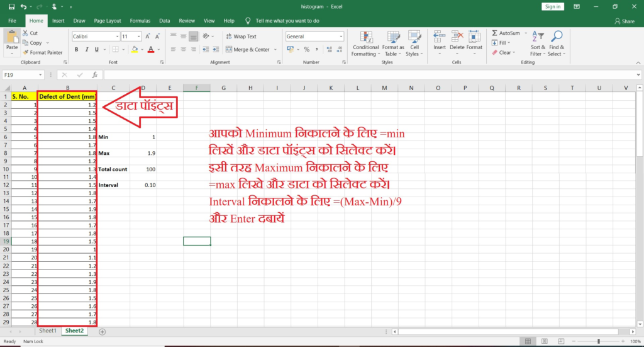644x347 pixels.
Task: Apply Percent Style format
Action: (x=306, y=50)
